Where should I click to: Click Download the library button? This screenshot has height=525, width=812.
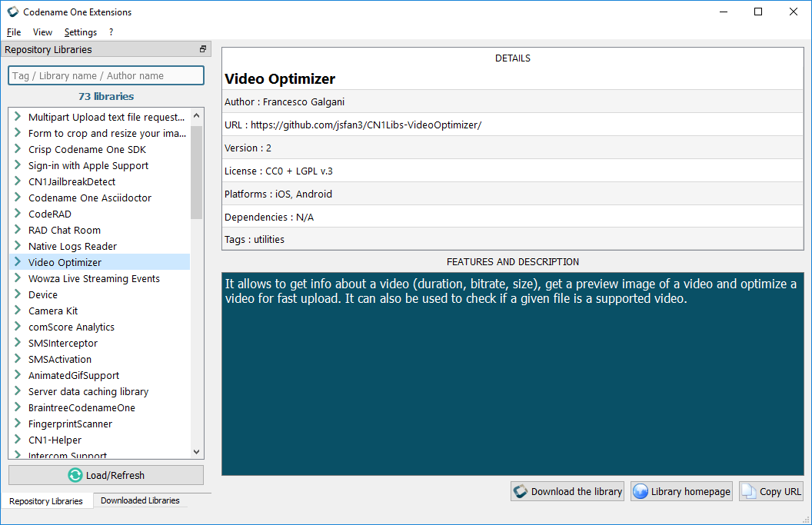[x=567, y=491]
